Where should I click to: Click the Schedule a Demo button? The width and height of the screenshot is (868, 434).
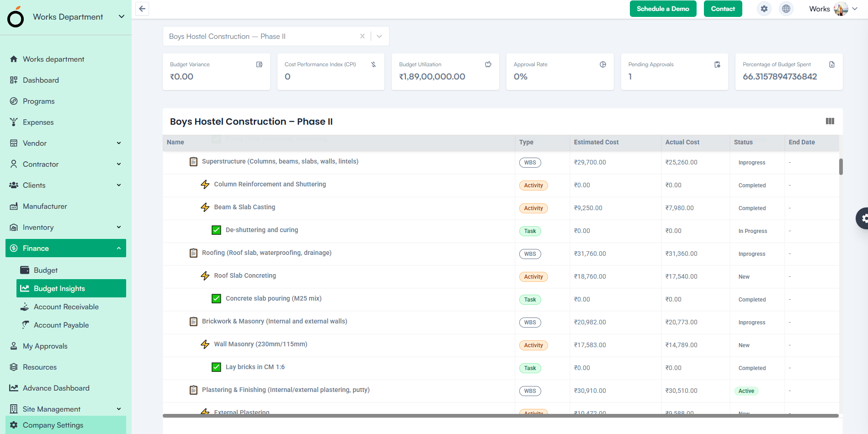[663, 9]
